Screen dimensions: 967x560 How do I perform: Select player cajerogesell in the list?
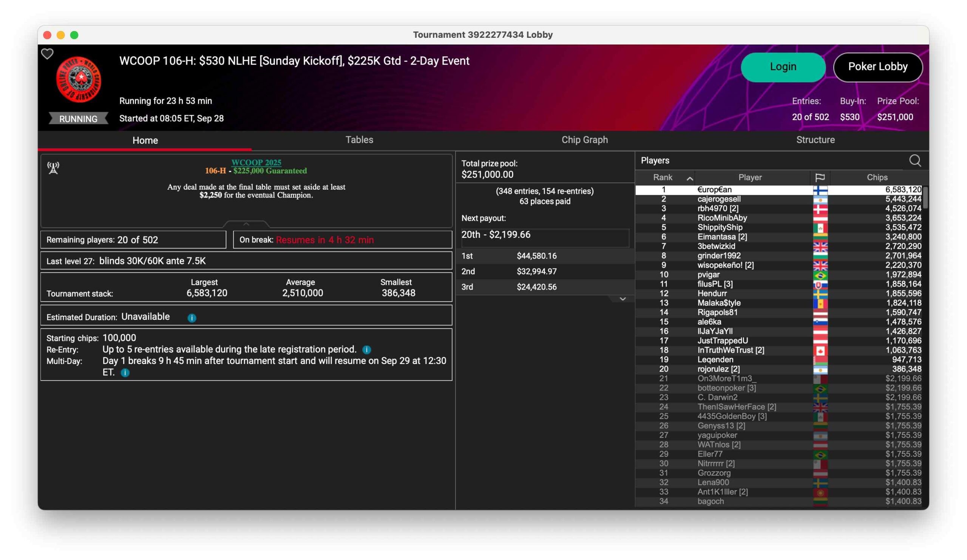tap(719, 199)
